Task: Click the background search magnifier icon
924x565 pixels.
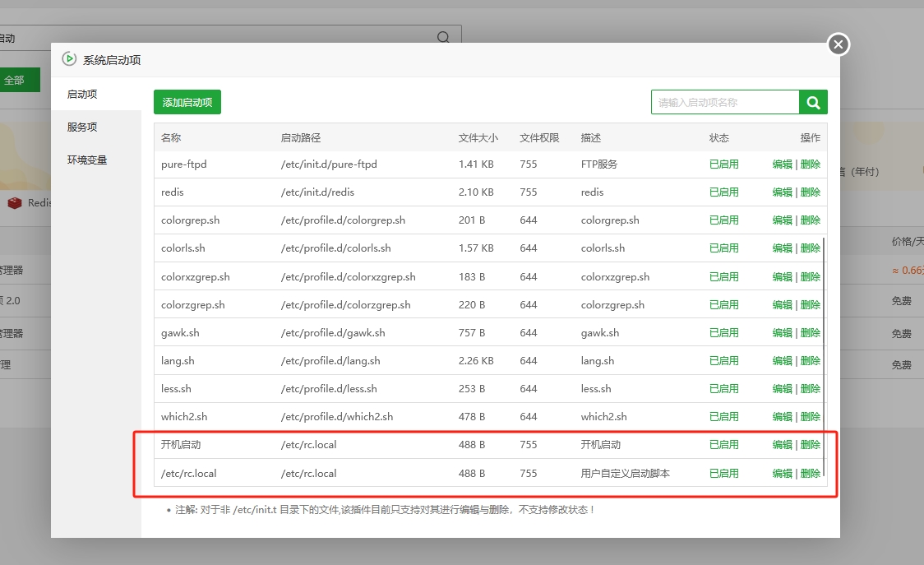Action: click(443, 38)
